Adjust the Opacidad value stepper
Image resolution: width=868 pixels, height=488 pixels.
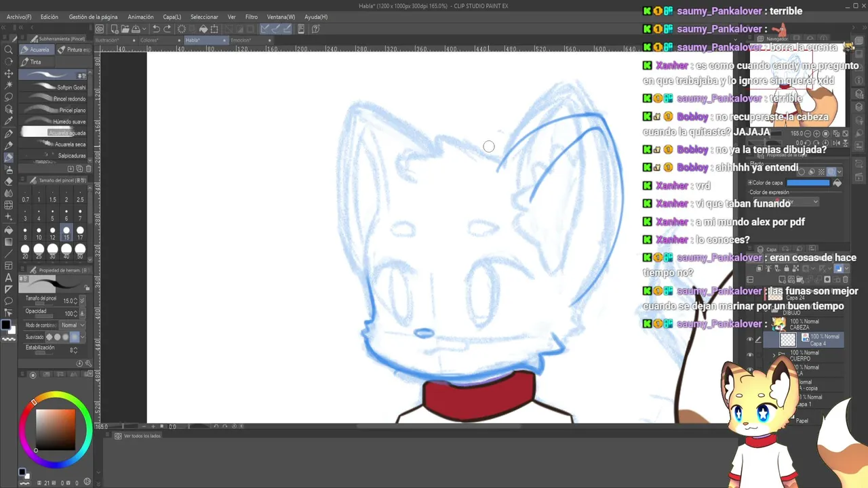75,314
